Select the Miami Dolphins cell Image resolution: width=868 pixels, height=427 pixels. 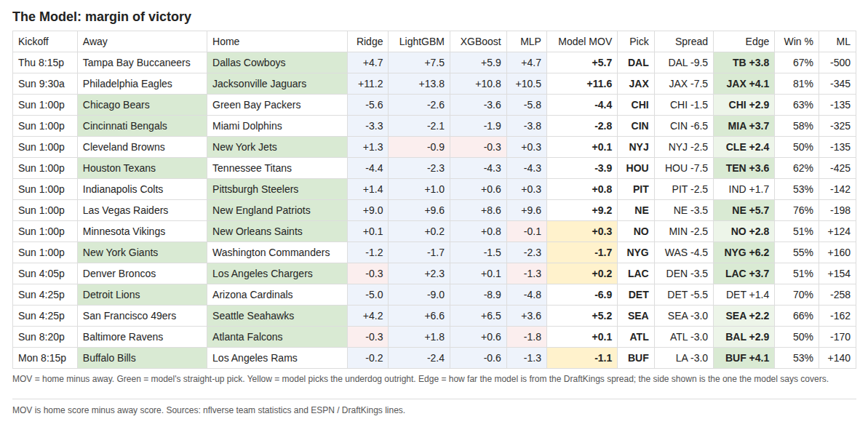277,126
